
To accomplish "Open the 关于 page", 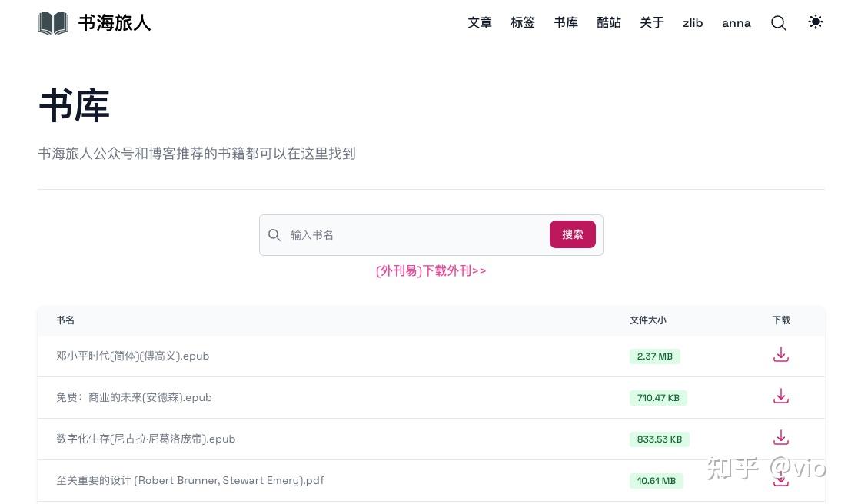I will pos(652,23).
